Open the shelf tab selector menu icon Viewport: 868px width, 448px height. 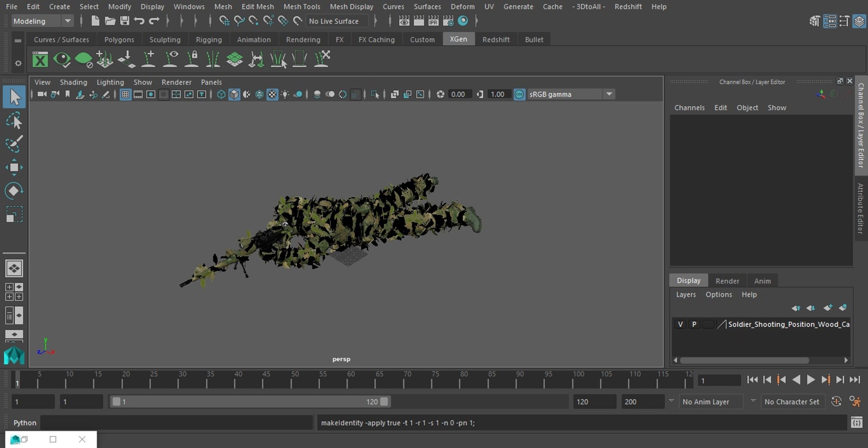(18, 40)
